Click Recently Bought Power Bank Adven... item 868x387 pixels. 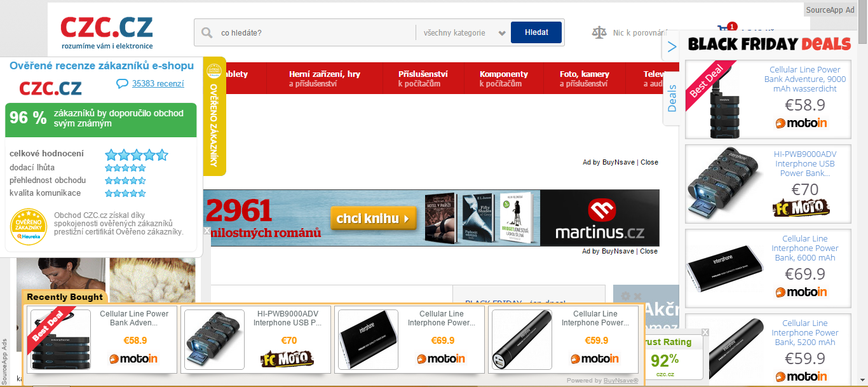(100, 341)
